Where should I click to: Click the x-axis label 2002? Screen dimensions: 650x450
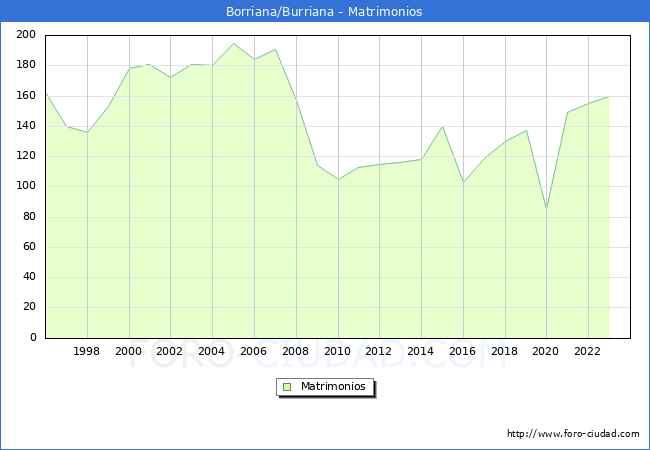tap(169, 351)
